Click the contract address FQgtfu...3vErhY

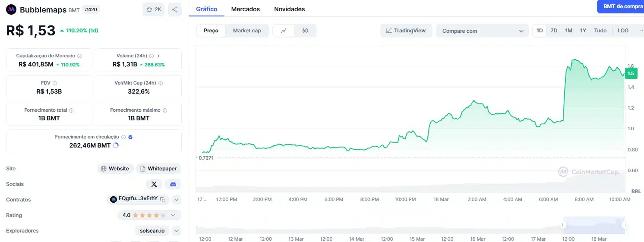coord(138,199)
